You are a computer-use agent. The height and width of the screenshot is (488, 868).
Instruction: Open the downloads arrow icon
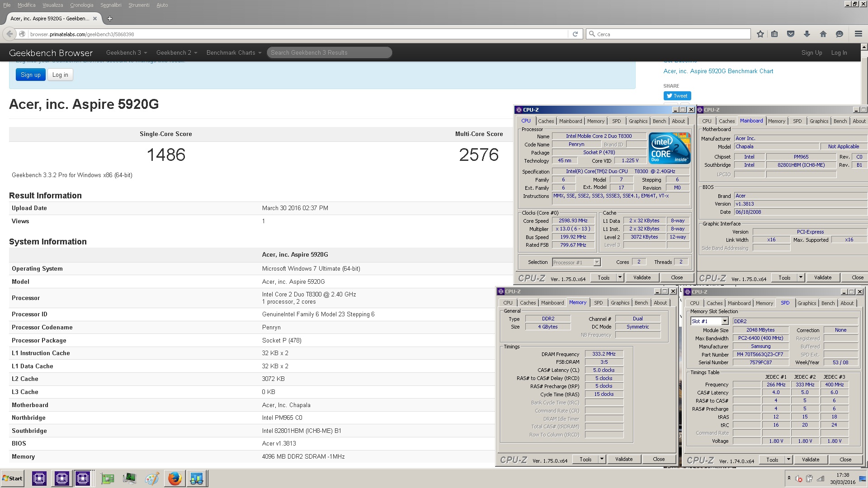tap(807, 34)
